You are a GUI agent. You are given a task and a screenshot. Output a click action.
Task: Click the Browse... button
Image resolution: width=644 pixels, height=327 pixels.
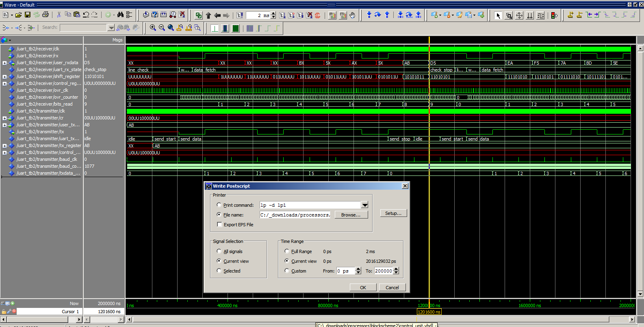351,215
